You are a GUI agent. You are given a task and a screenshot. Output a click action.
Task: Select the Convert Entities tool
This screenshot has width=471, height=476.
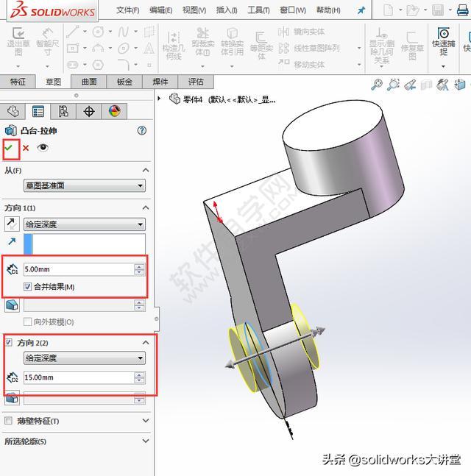[232, 42]
